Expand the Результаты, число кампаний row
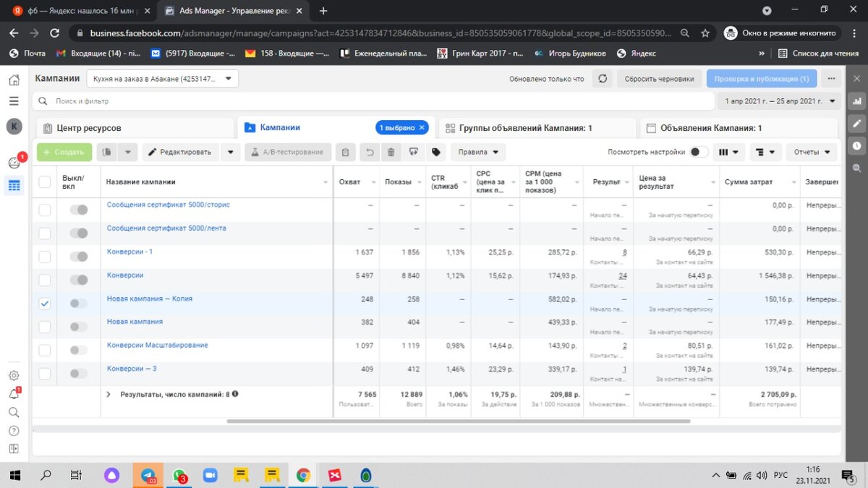868x488 pixels. (x=109, y=394)
